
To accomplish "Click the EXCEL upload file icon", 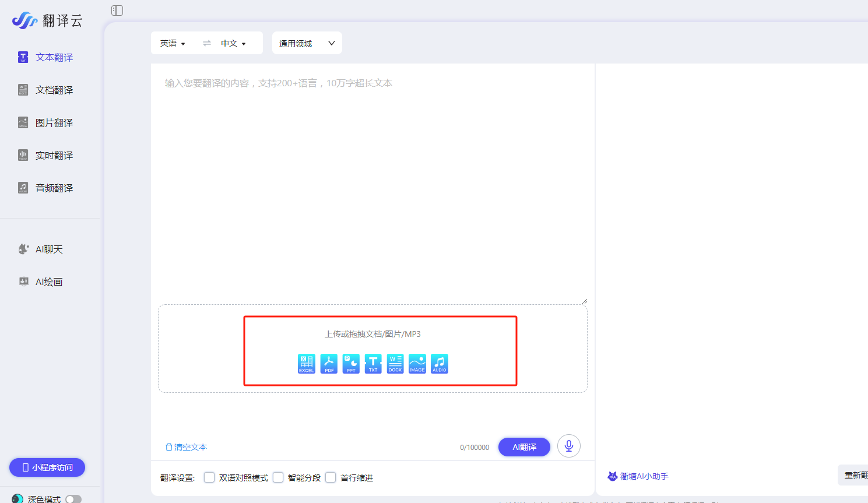I will coord(307,363).
